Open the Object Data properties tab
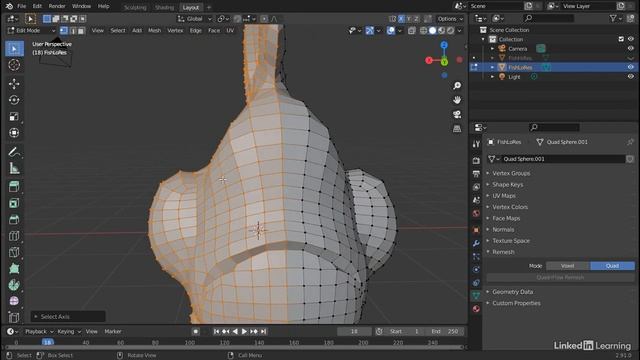This screenshot has width=640, height=360. tap(476, 296)
